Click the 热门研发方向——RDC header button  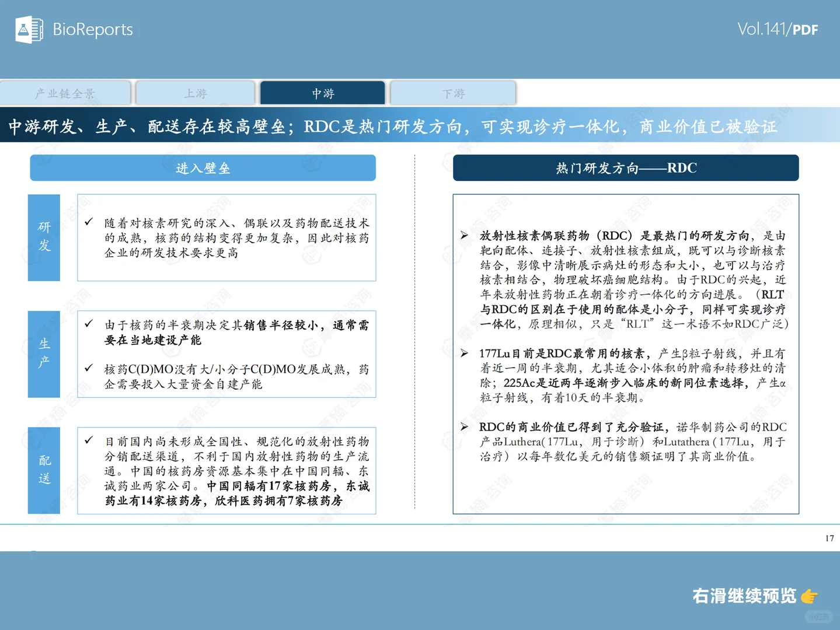click(626, 168)
